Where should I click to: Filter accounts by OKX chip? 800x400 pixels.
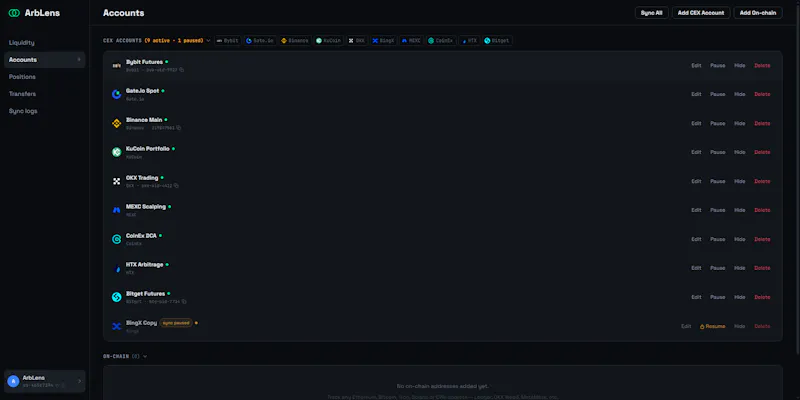point(357,40)
